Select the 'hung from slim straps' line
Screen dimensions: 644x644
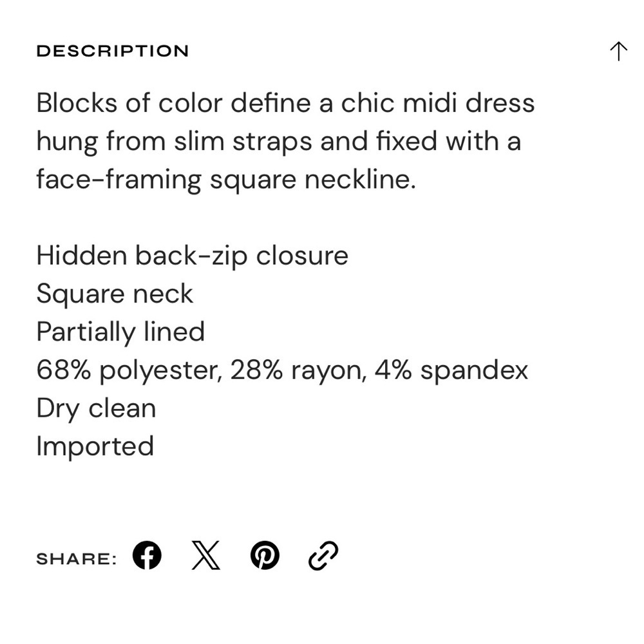[x=279, y=141]
